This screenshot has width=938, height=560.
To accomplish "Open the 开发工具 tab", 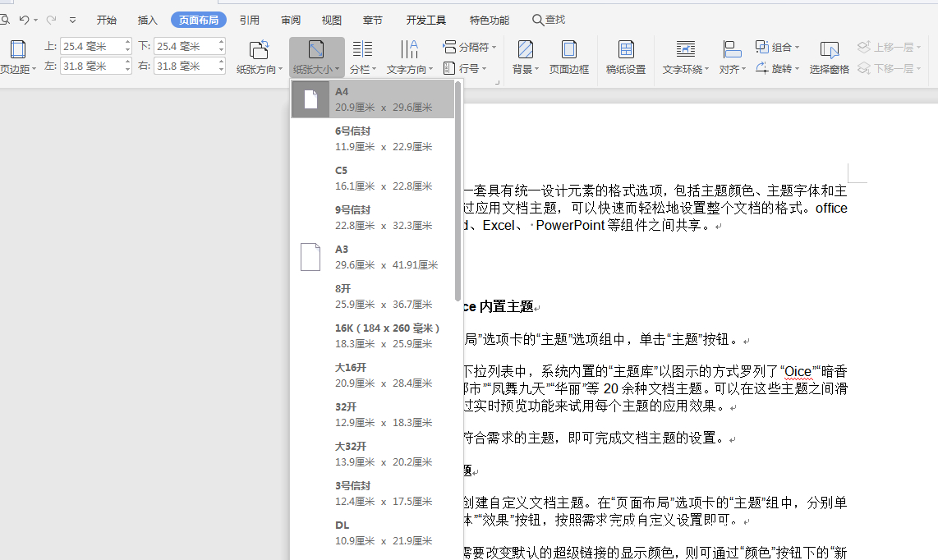I will 426,20.
